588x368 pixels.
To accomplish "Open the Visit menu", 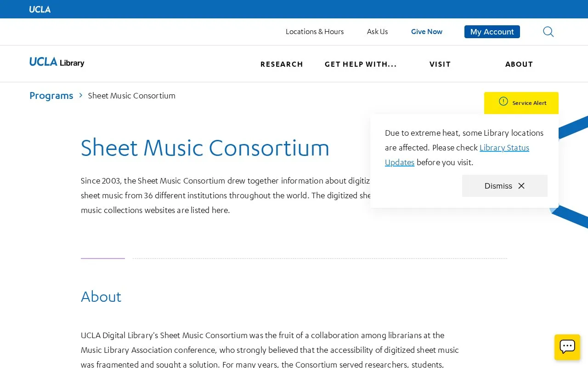I will [x=440, y=64].
